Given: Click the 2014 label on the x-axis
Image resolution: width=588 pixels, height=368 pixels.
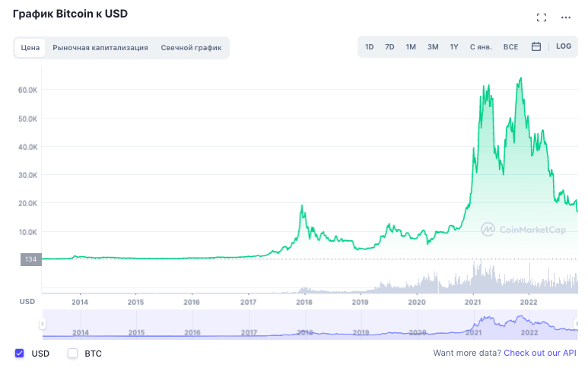Looking at the screenshot, I should [80, 302].
